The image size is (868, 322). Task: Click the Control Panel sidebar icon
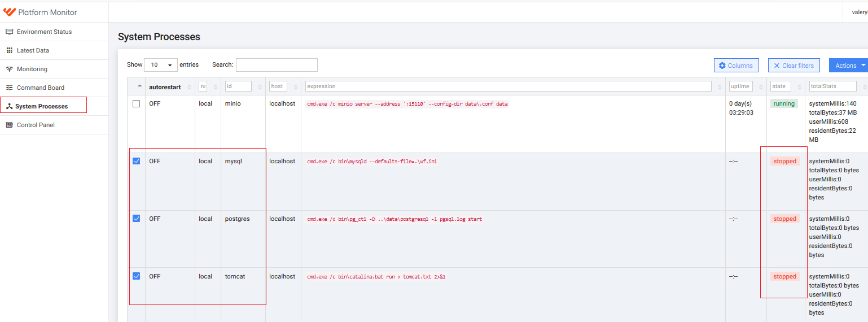coord(10,125)
